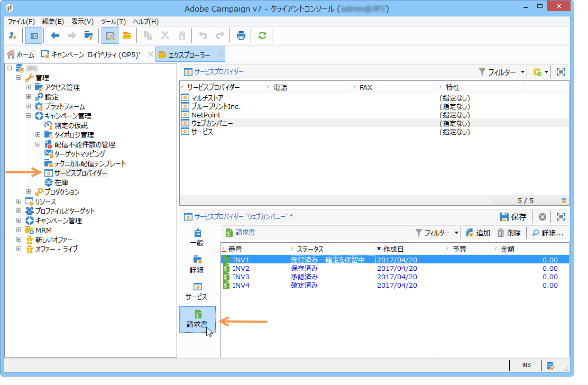The height and width of the screenshot is (385, 588).
Task: Maximize the ウェブカンパニー detail panel
Action: pos(561,217)
